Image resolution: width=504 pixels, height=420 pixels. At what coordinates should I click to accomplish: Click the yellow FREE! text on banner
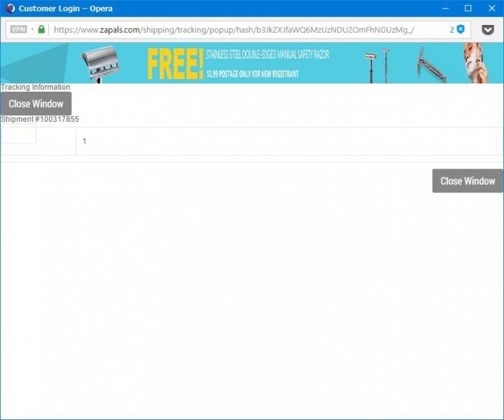(175, 64)
